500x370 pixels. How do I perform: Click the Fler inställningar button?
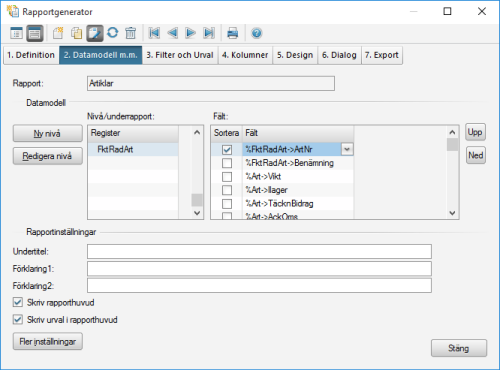[47, 341]
